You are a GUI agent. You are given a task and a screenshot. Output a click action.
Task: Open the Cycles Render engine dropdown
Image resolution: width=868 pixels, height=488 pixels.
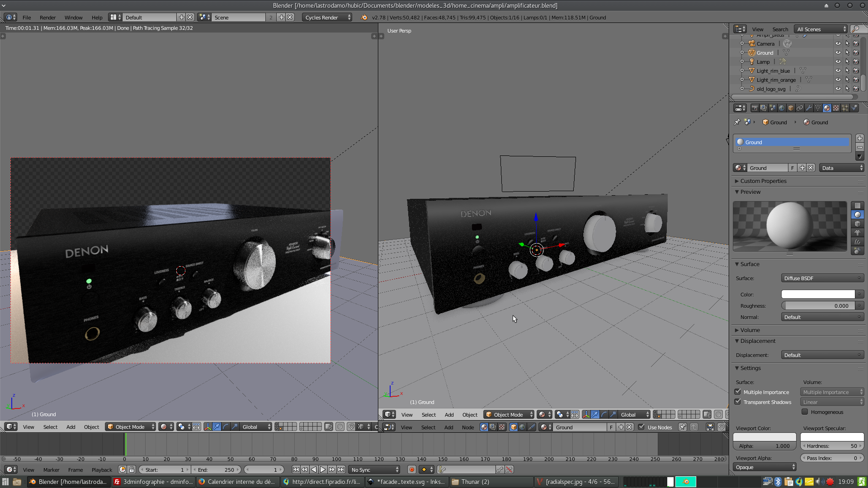pos(327,17)
